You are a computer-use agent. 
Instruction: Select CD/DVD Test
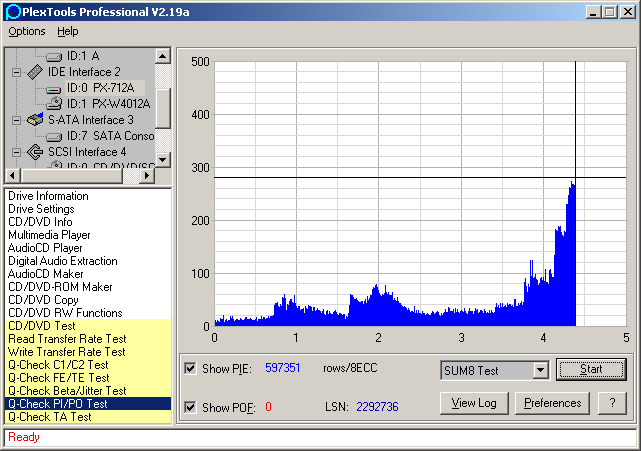click(87, 326)
